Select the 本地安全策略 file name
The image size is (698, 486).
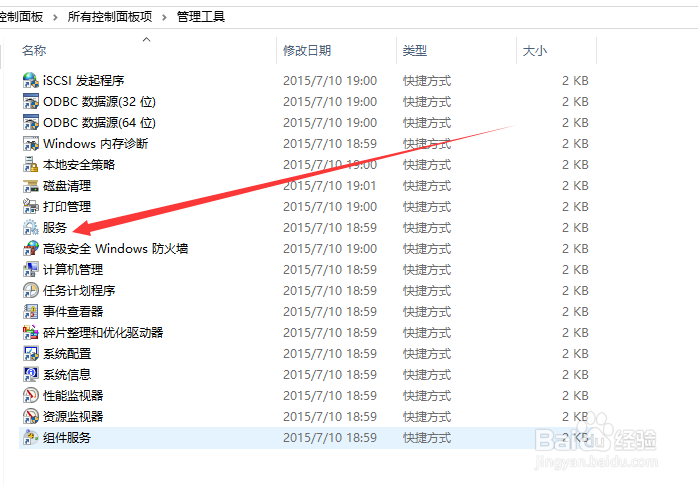click(79, 165)
